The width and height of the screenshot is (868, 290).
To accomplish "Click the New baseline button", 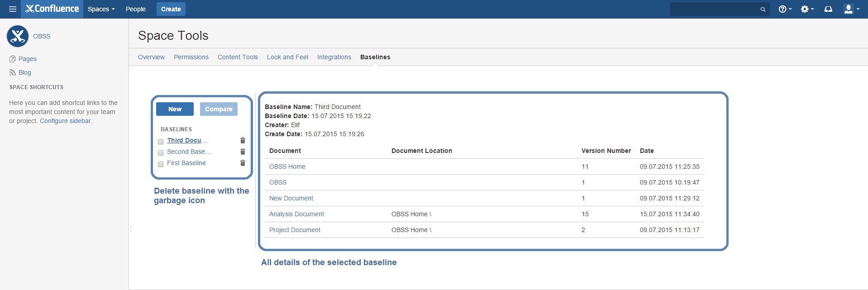I will click(175, 109).
